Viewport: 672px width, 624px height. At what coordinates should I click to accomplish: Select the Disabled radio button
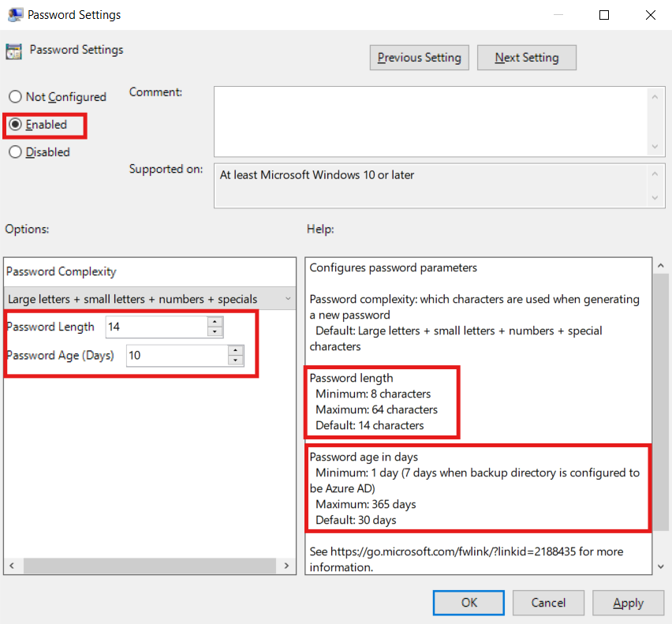pos(15,152)
